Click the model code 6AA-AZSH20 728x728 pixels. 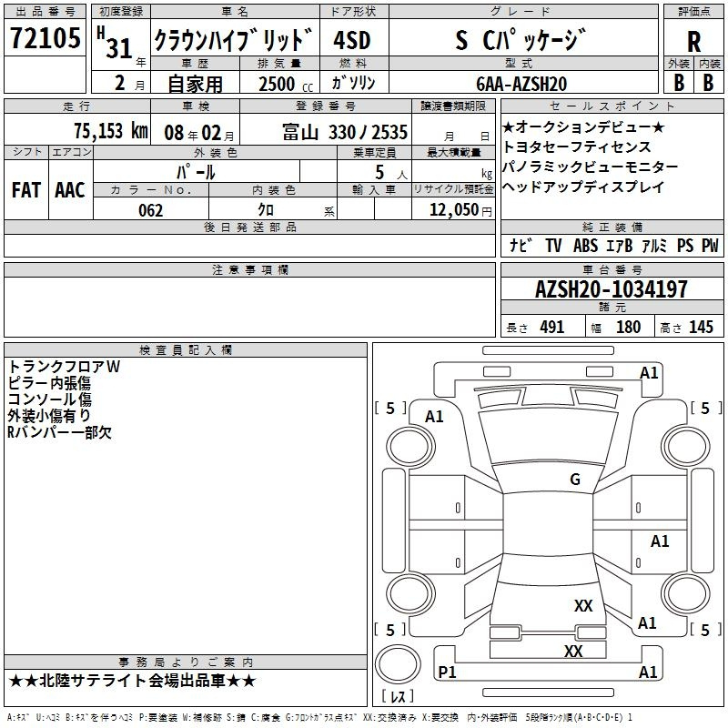tap(521, 83)
